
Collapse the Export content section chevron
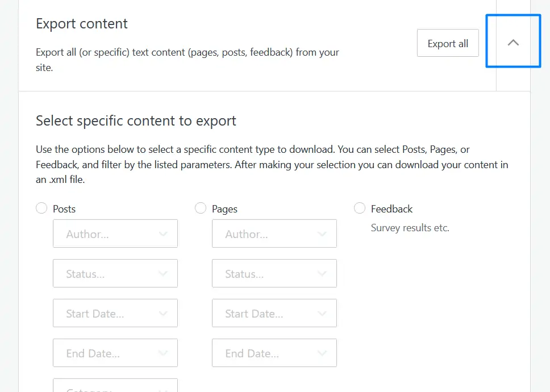(x=513, y=43)
